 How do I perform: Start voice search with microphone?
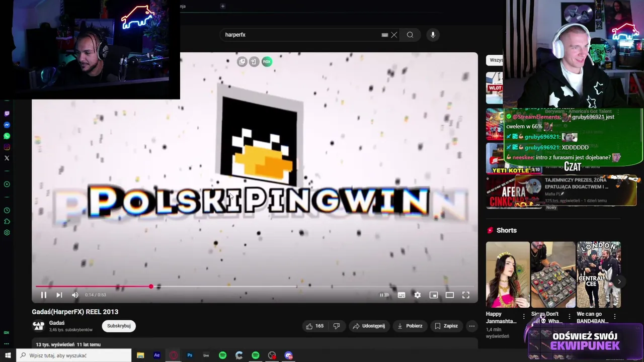(x=433, y=35)
